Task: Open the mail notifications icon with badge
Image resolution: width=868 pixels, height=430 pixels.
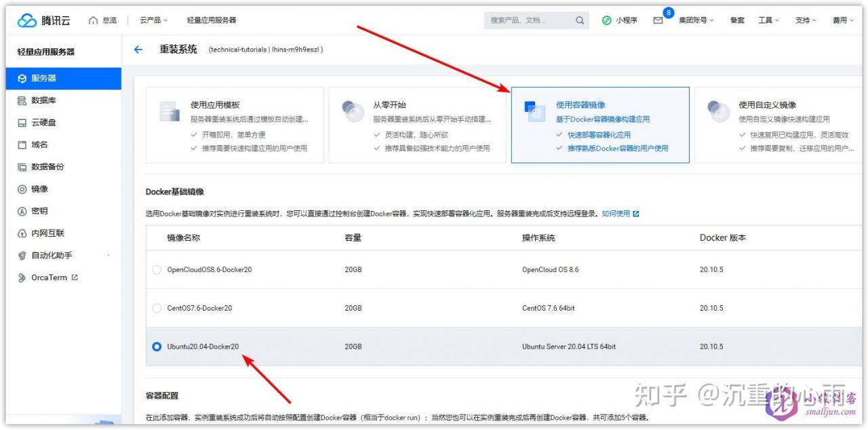Action: (658, 20)
